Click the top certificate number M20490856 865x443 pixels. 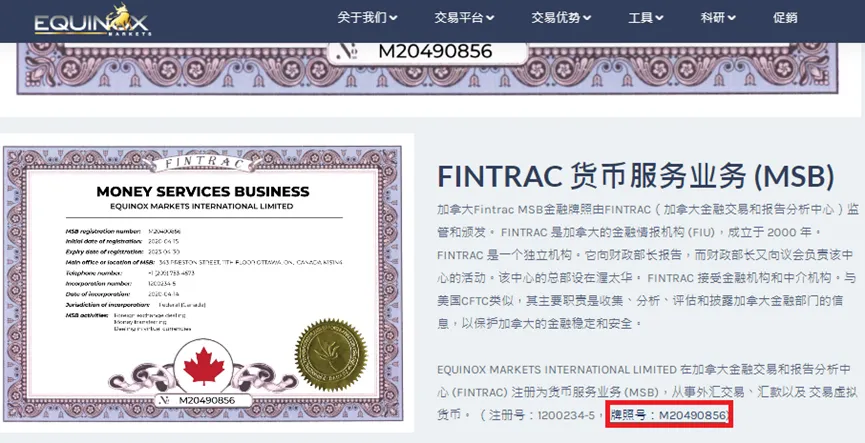(435, 51)
